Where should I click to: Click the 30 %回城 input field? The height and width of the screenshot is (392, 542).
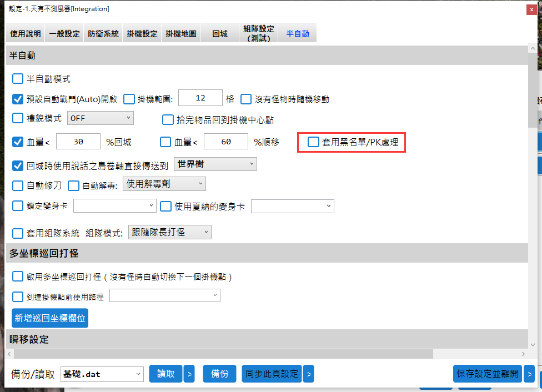point(78,142)
